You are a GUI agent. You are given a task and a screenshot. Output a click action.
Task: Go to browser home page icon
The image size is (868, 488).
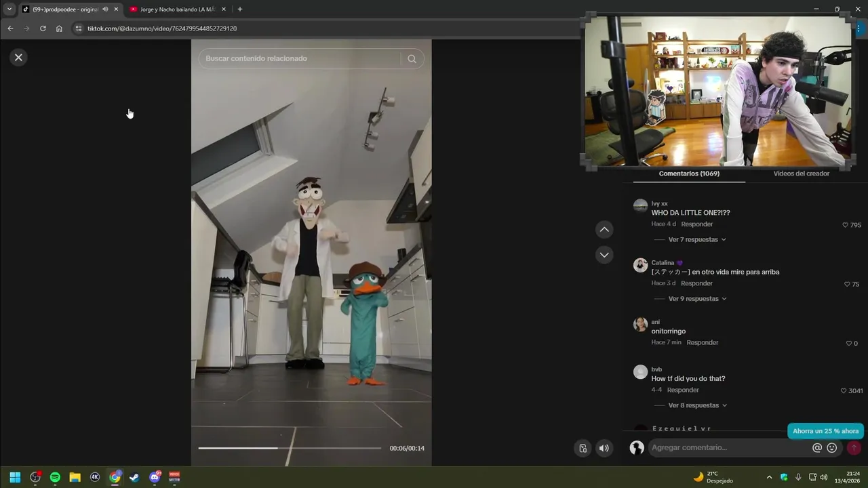(59, 28)
